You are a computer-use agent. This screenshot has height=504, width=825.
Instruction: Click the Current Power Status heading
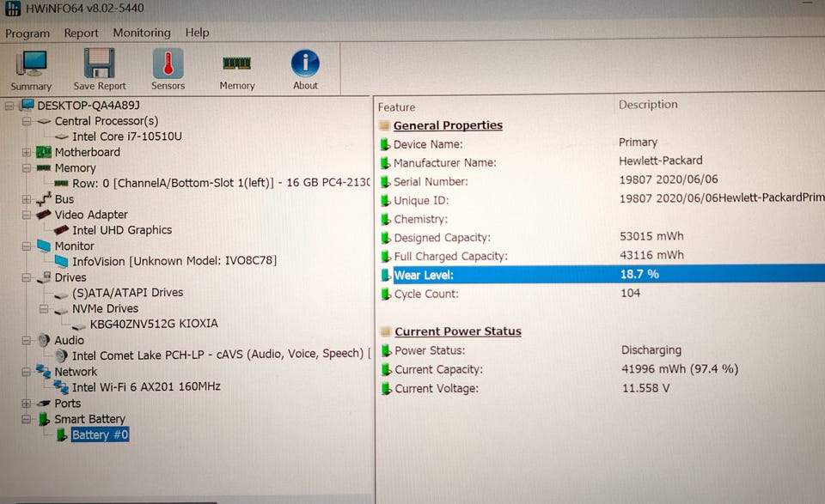458,331
